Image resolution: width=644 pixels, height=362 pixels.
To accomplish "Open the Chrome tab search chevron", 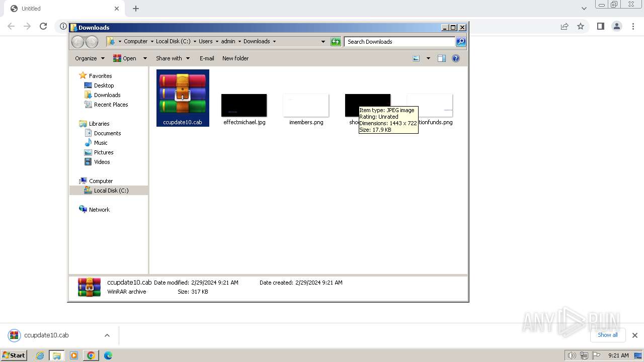I will click(x=584, y=9).
